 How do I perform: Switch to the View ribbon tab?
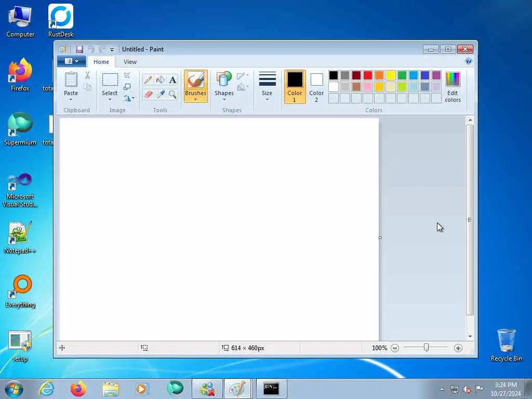coord(130,62)
